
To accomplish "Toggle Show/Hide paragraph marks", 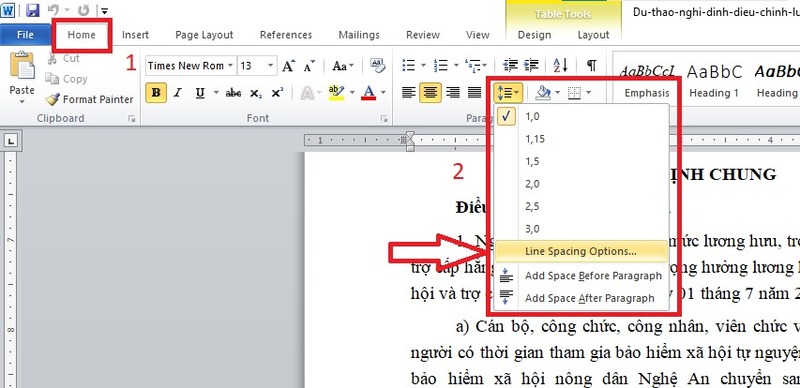I will pos(591,65).
